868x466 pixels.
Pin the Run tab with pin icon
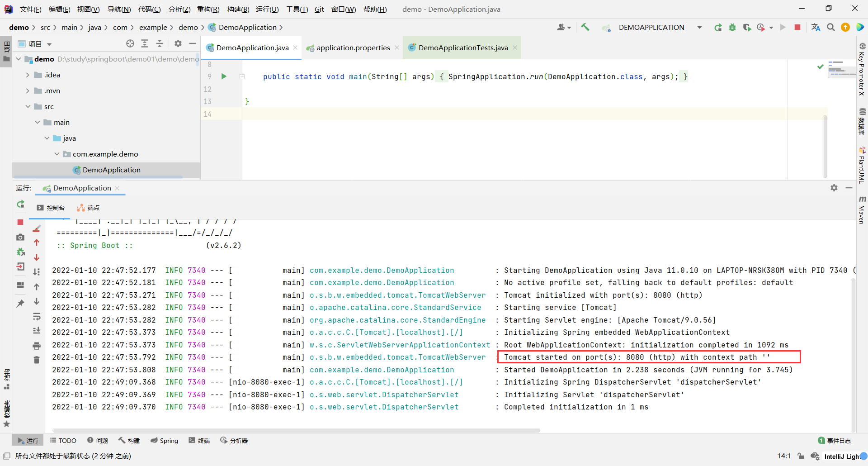pos(20,303)
